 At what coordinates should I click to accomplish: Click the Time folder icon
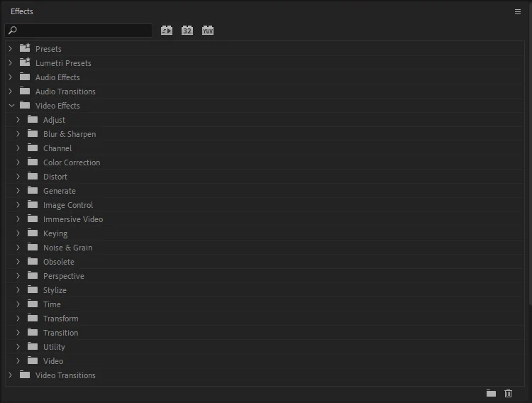tap(33, 304)
